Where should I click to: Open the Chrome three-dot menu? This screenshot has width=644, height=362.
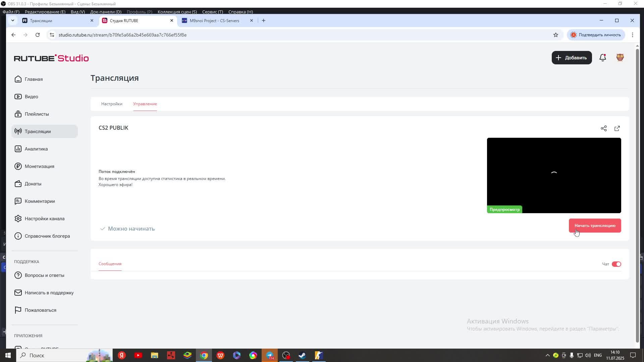click(633, 35)
